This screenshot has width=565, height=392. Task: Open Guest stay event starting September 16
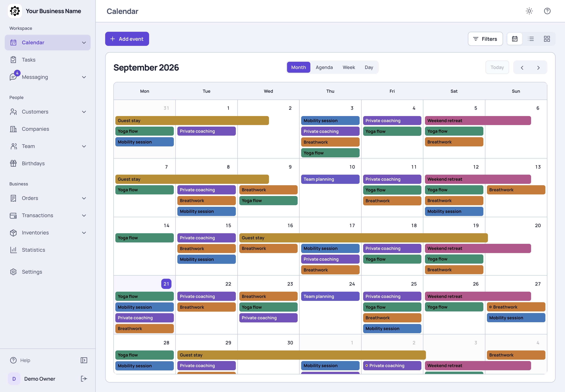click(363, 238)
